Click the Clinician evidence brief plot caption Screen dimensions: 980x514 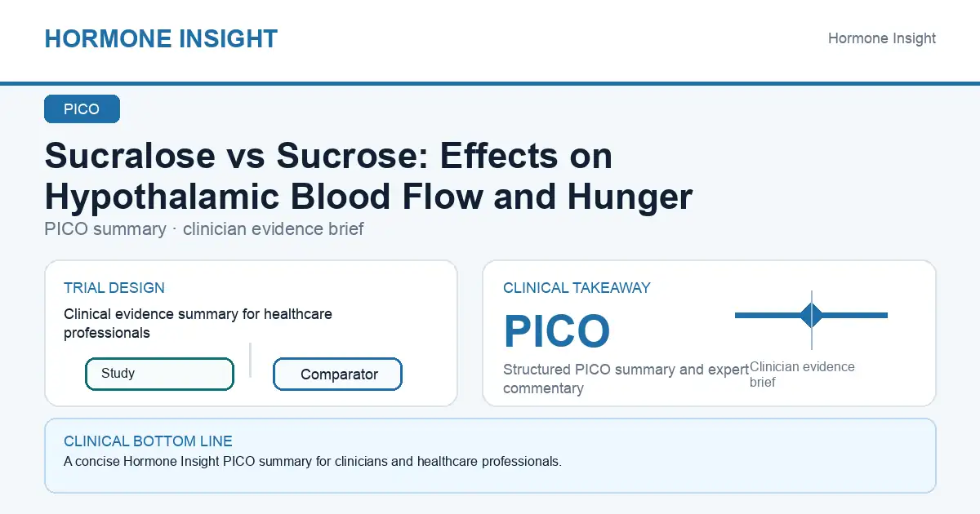pyautogui.click(x=802, y=374)
